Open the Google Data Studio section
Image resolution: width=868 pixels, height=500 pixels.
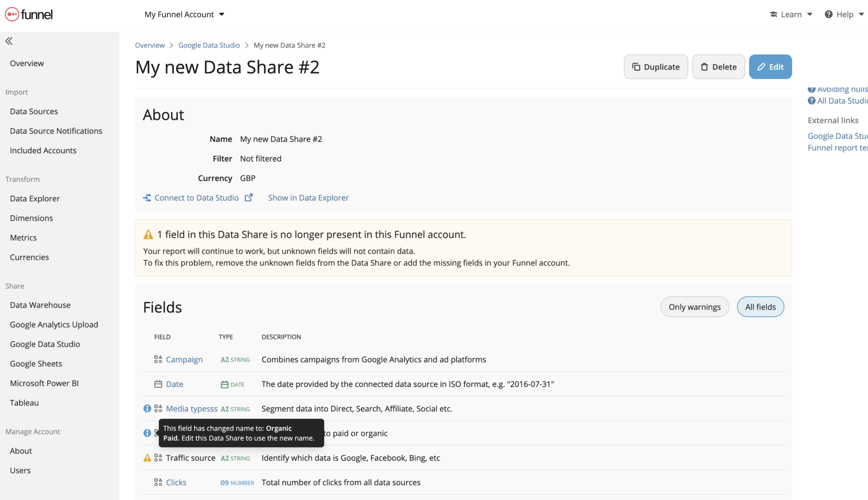45,344
